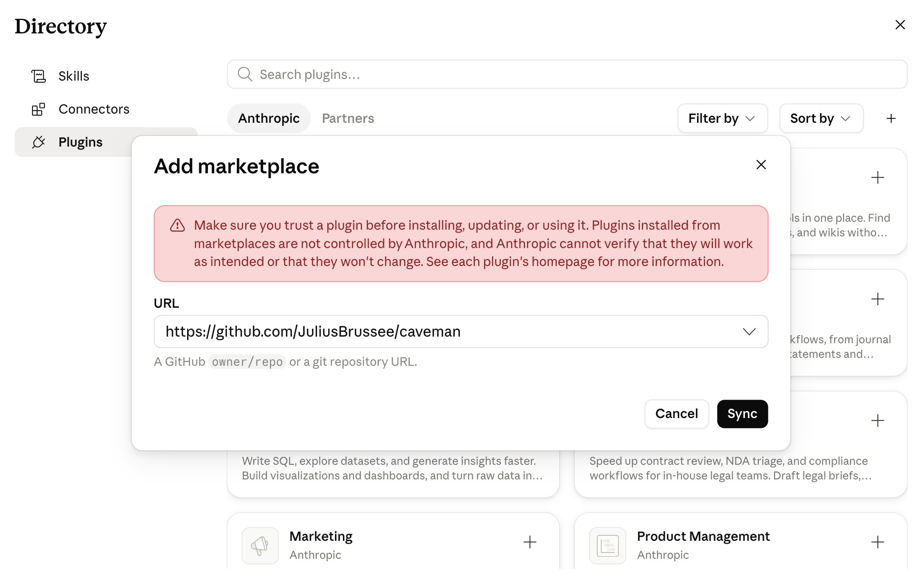The height and width of the screenshot is (588, 923).
Task: Close the Add marketplace dialog
Action: click(761, 165)
